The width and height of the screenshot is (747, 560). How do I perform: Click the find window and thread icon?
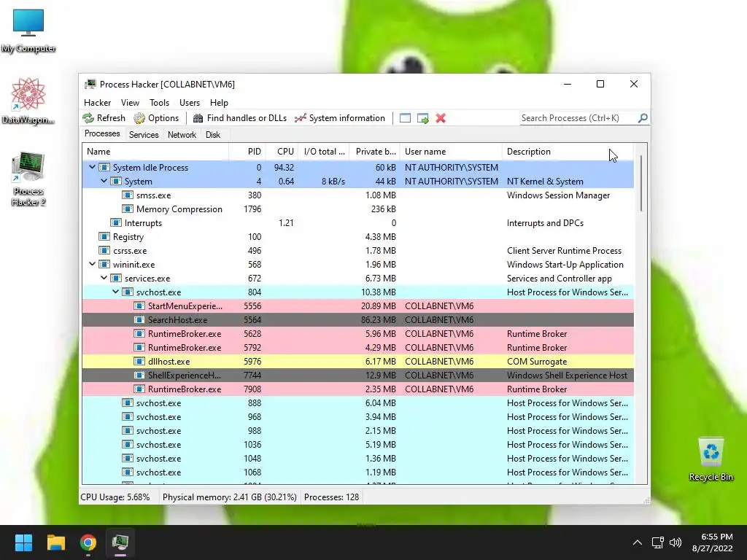click(x=422, y=118)
